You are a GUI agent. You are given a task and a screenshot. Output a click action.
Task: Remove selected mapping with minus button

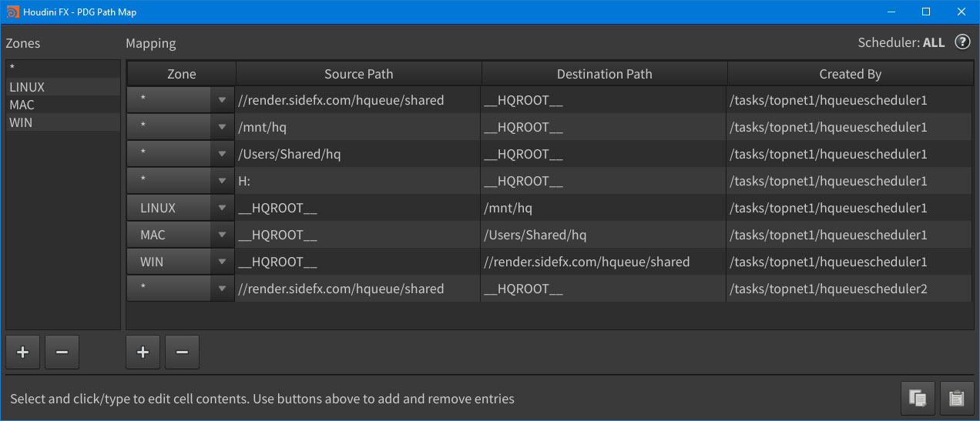(182, 353)
